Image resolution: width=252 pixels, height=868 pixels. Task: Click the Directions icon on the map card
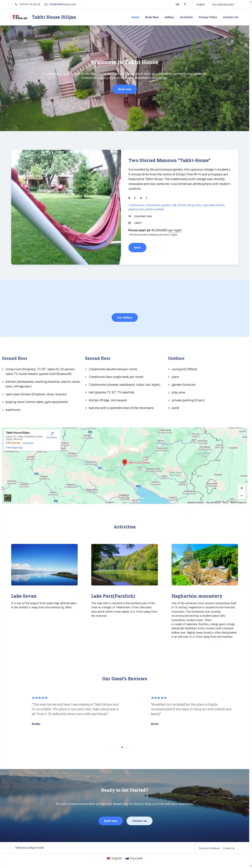[x=52, y=434]
